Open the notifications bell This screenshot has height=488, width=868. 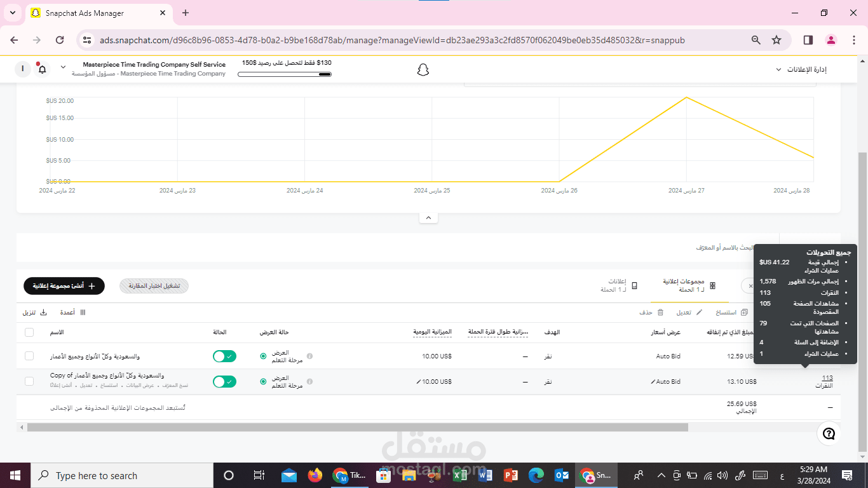click(42, 69)
